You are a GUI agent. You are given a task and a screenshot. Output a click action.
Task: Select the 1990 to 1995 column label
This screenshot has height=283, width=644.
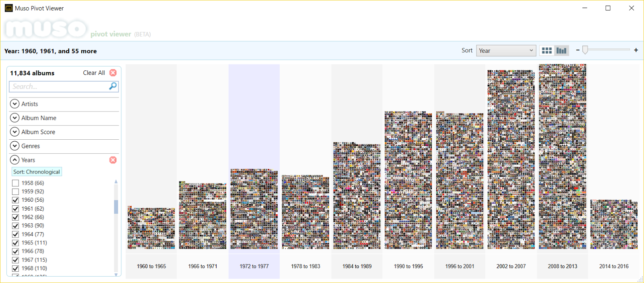408,266
